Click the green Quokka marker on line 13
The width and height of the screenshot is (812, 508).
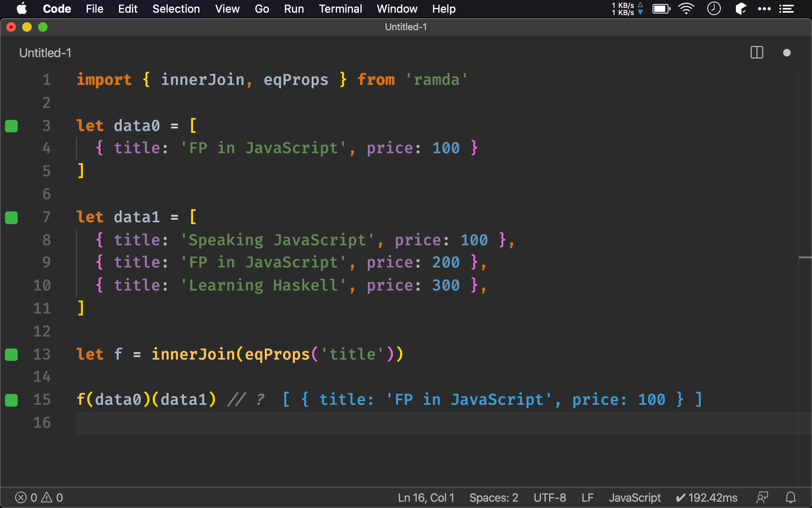[x=11, y=354]
